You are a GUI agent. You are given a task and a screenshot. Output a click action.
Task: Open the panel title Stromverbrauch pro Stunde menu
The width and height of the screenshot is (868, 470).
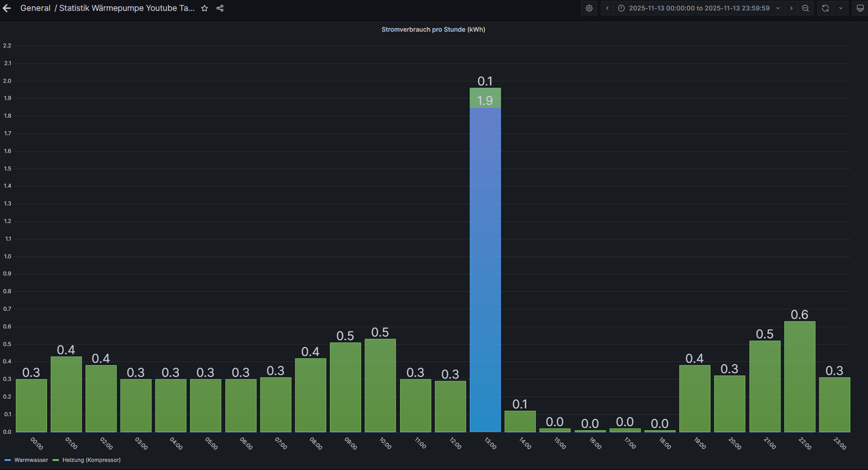pos(433,29)
